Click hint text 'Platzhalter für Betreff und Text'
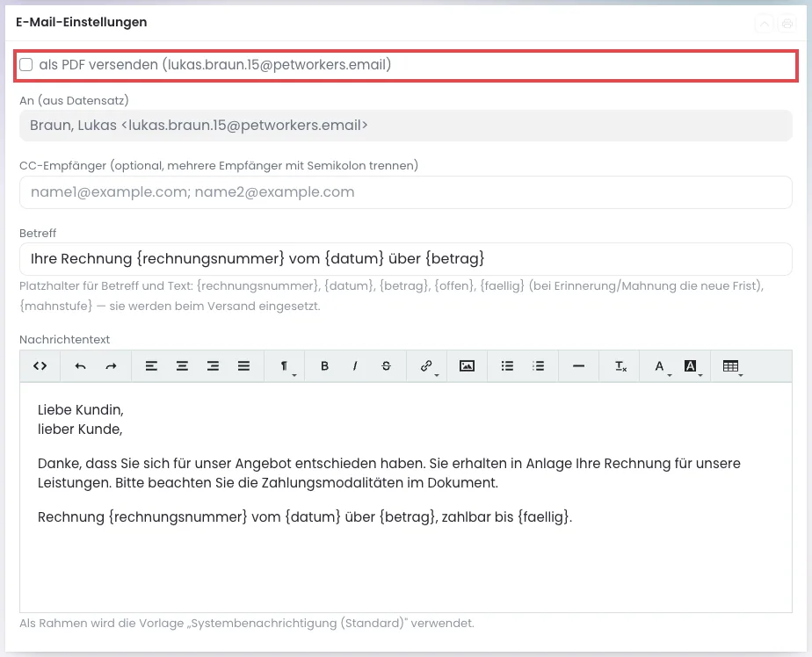 tap(392, 296)
